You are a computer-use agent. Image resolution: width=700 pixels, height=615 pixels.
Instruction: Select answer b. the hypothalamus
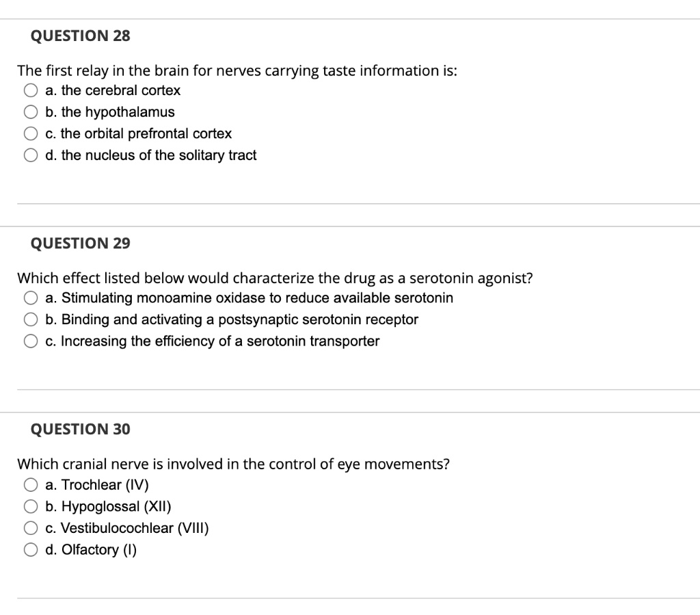pos(31,112)
